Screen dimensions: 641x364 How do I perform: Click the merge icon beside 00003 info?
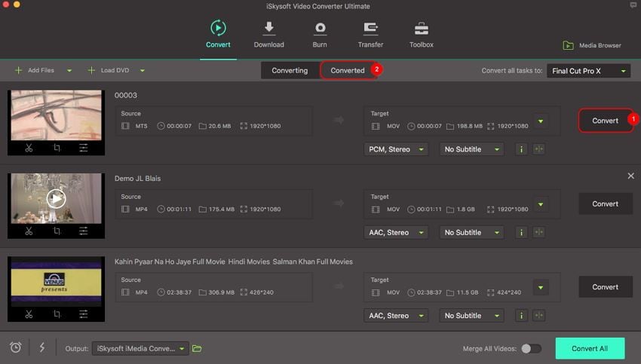pyautogui.click(x=538, y=149)
